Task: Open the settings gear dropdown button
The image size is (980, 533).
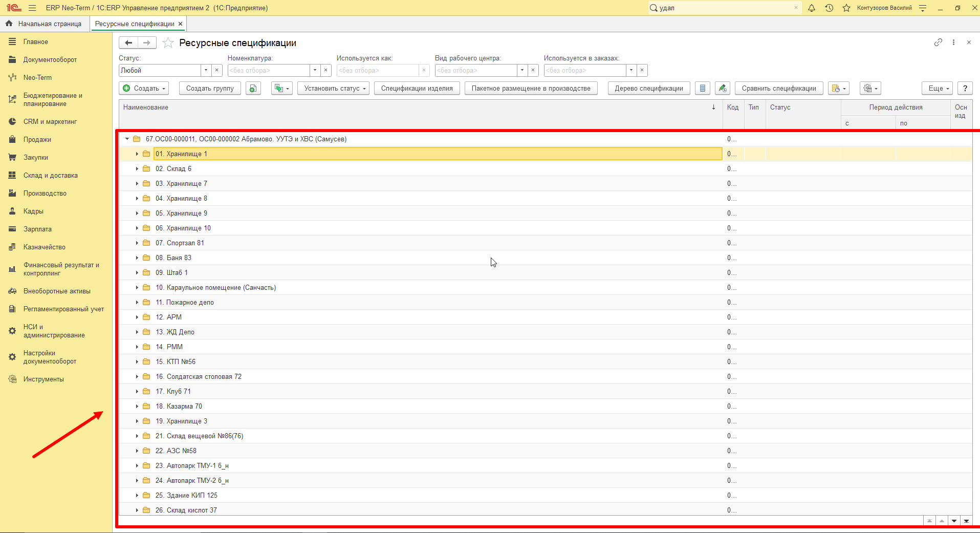Action: pyautogui.click(x=870, y=88)
